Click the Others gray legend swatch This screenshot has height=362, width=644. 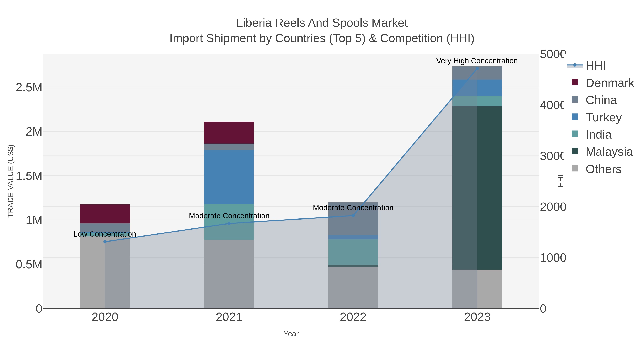point(575,168)
